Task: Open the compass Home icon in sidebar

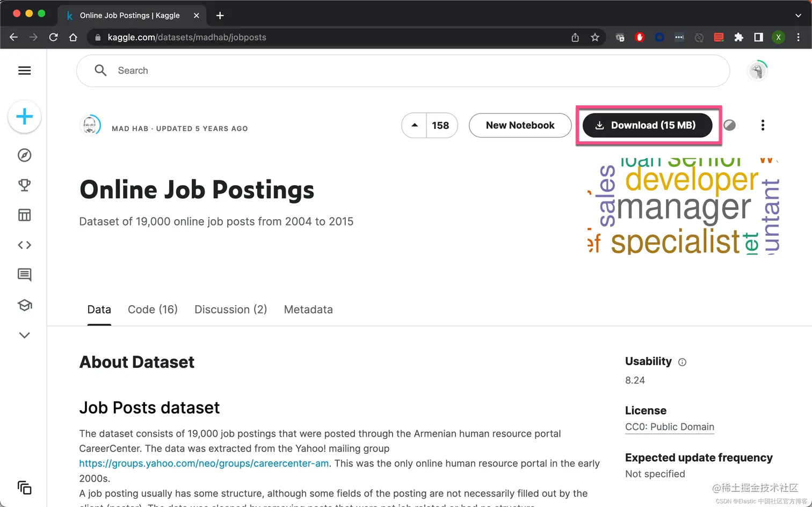Action: 25,155
